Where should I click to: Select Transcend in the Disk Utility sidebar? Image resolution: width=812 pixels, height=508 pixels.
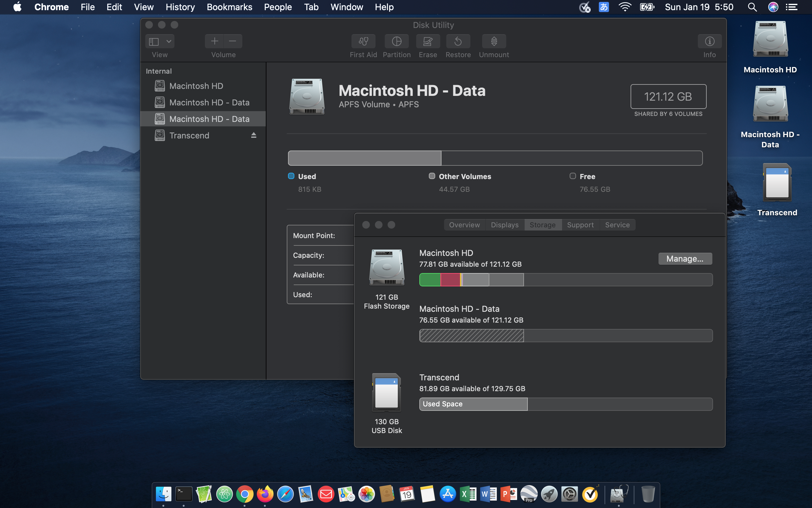click(203, 135)
